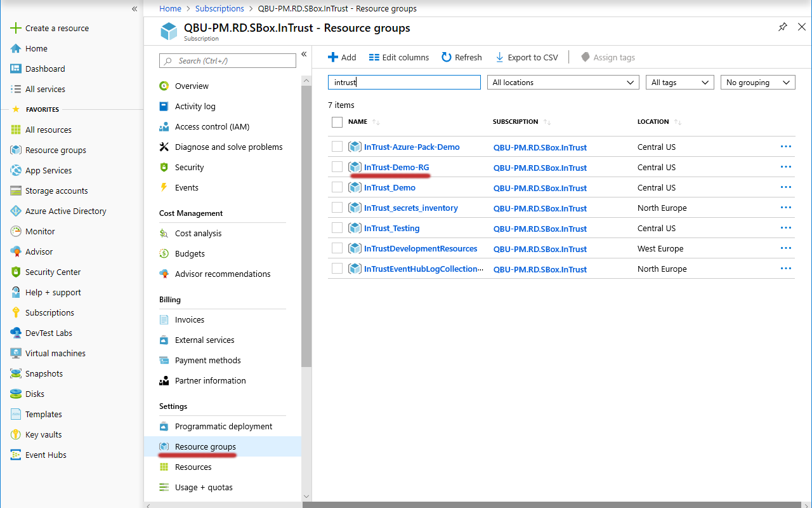
Task: Check the InTrust-Demo-RG row checkbox
Action: (337, 167)
